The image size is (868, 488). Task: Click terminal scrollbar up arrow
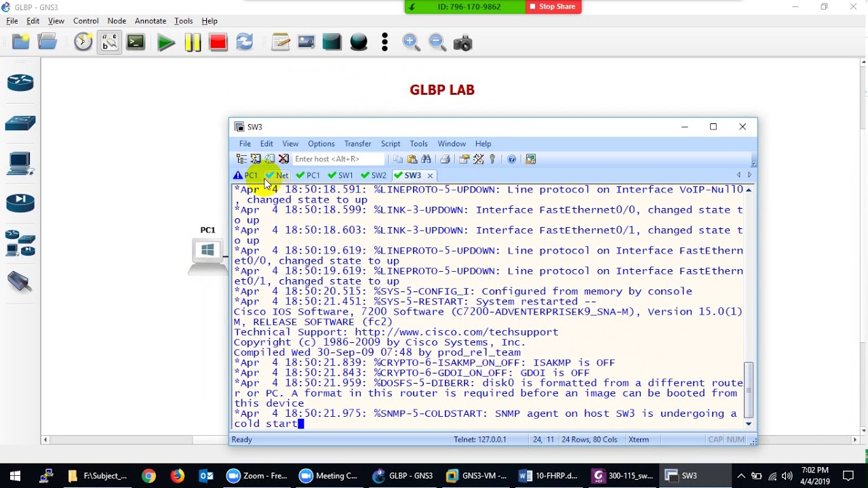(749, 190)
